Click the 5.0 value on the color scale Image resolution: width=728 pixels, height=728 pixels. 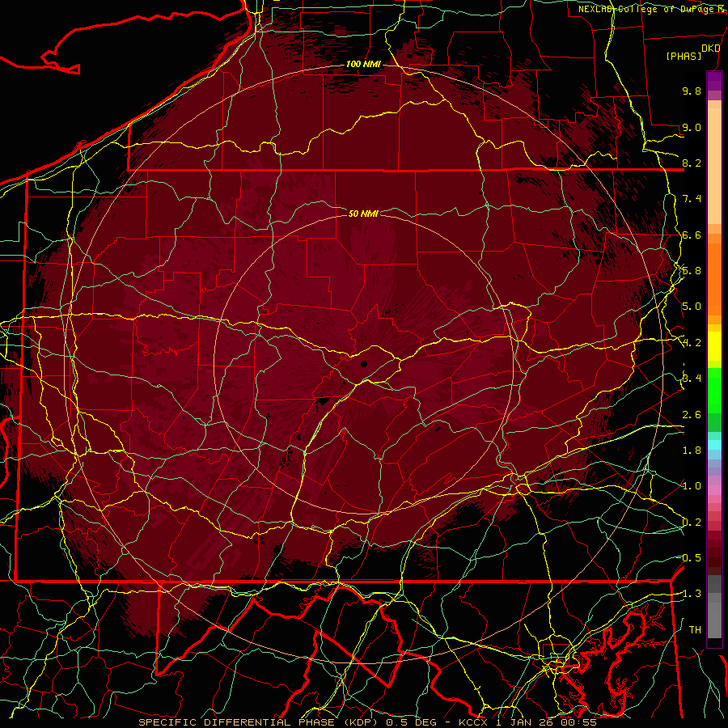point(692,307)
